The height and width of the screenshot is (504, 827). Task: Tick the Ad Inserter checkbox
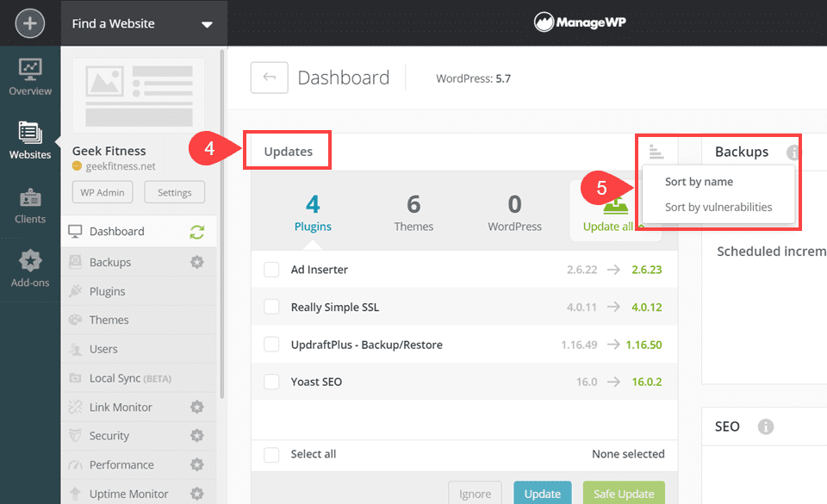pos(271,270)
